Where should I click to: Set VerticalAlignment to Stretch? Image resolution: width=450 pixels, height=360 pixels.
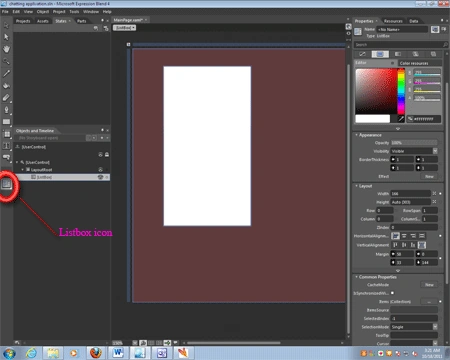[422, 245]
